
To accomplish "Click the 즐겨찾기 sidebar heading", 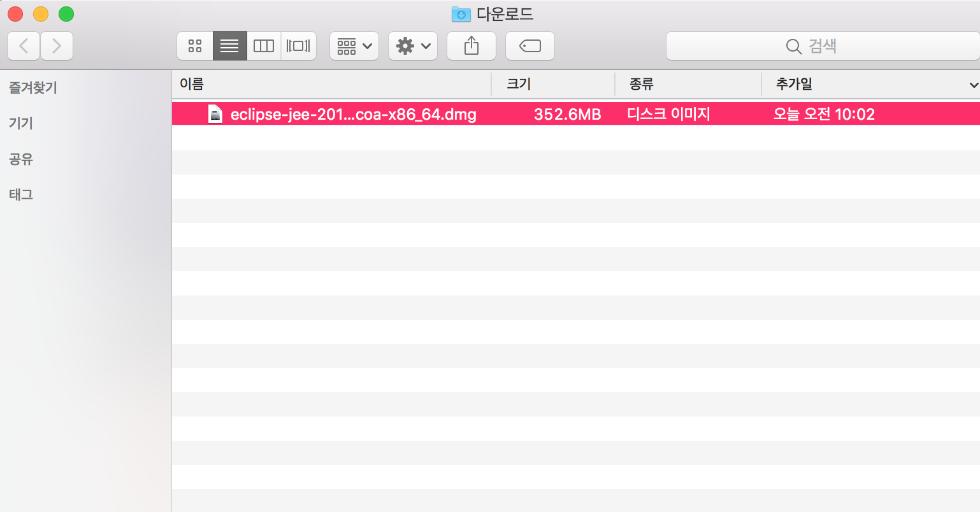I will point(33,88).
